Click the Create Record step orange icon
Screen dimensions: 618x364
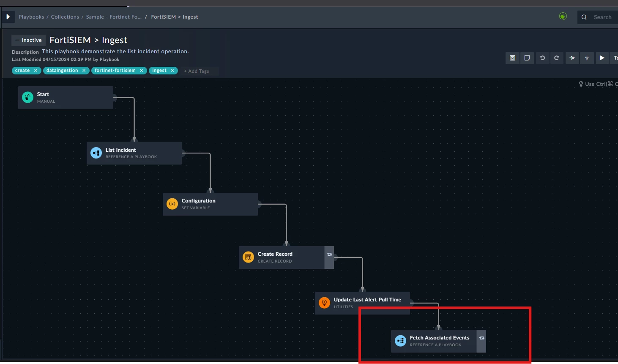[248, 257]
